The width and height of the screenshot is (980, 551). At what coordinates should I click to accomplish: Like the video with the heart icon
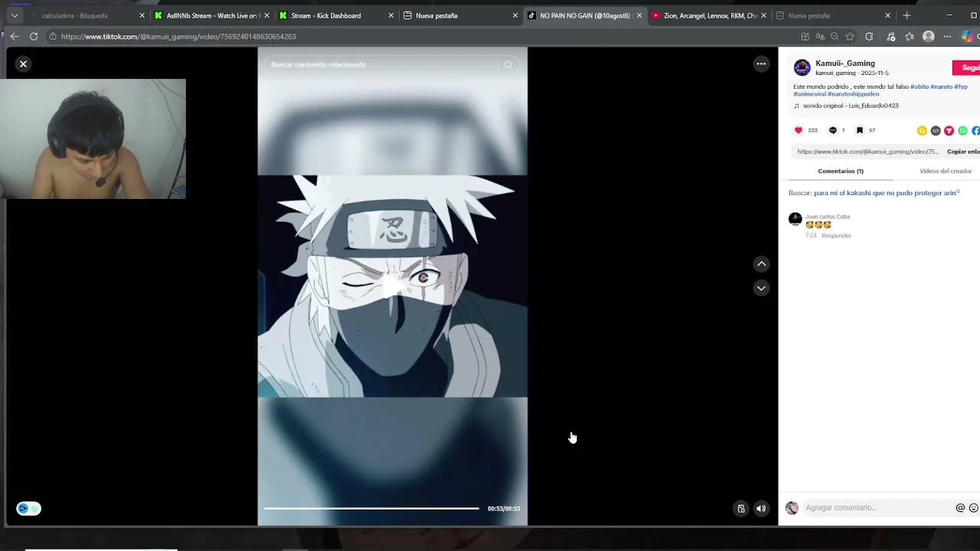point(799,131)
